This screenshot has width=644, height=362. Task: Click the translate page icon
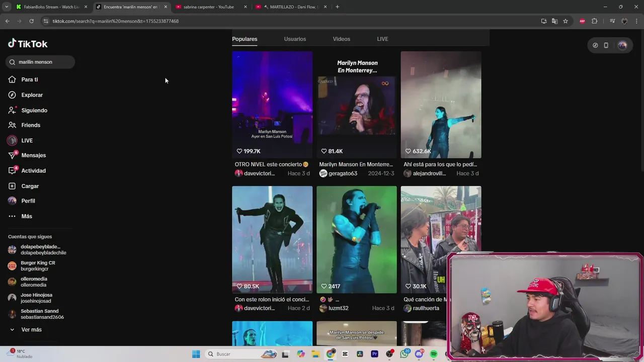click(x=554, y=21)
